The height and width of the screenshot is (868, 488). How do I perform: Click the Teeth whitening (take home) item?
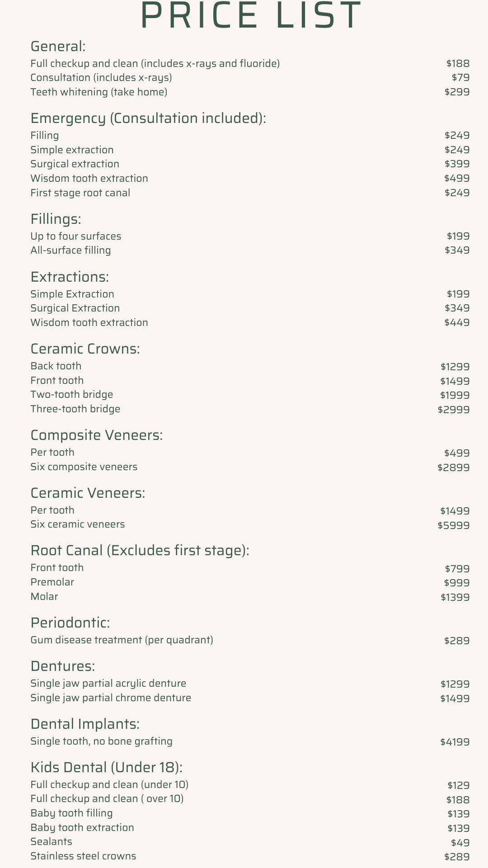coord(99,92)
